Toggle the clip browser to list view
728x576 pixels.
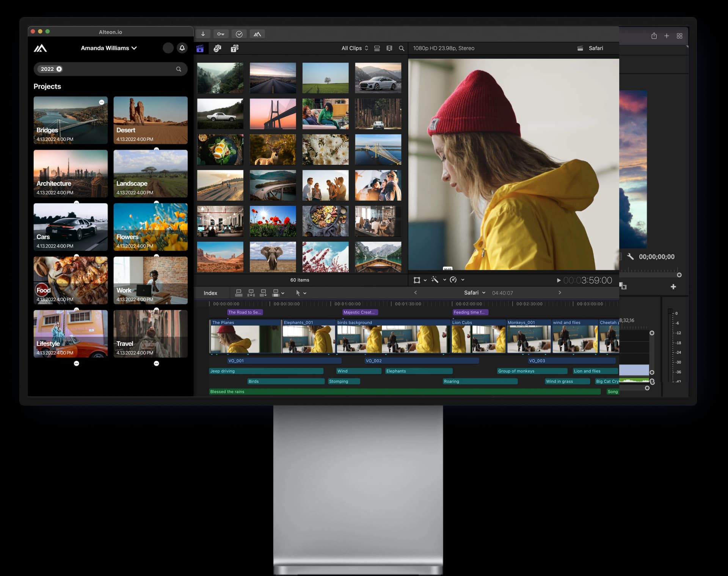pos(377,48)
